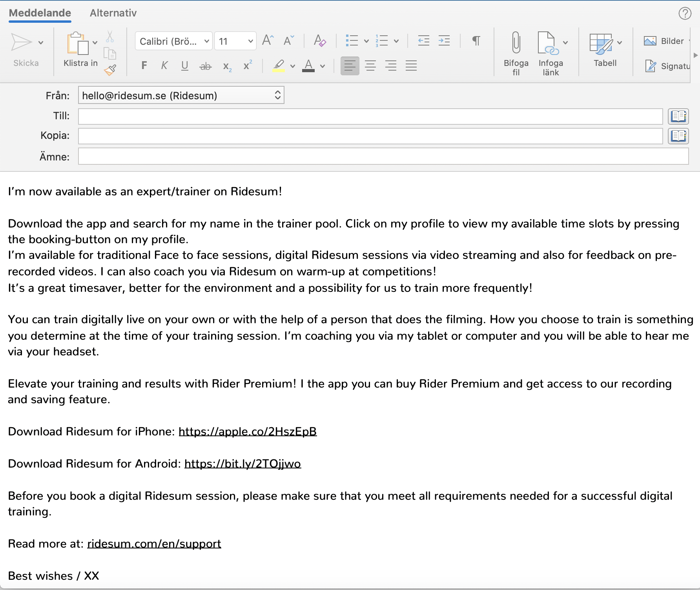Image resolution: width=700 pixels, height=590 pixels.
Task: Apply the bulleted list icon
Action: click(x=352, y=40)
